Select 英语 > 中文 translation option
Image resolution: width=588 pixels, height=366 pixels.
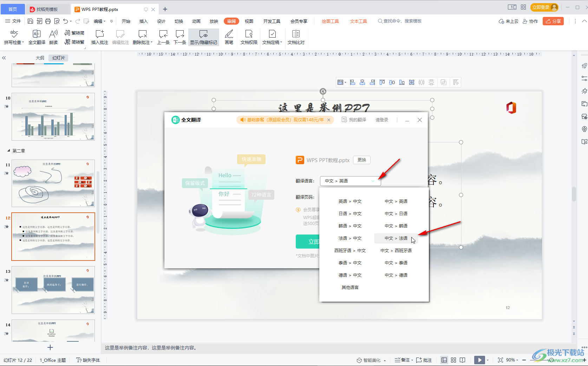(x=350, y=201)
